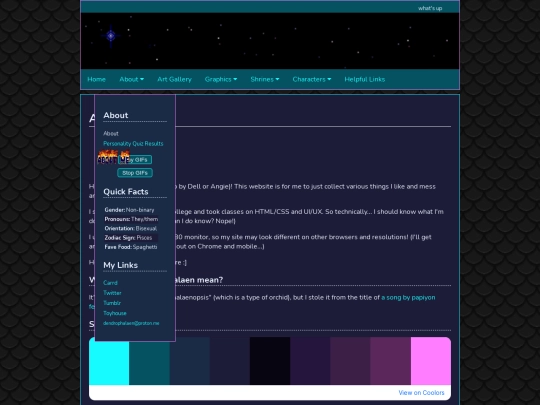The height and width of the screenshot is (405, 540).
Task: Click the "Fave Food: Spaghetti" row
Action: (x=131, y=247)
